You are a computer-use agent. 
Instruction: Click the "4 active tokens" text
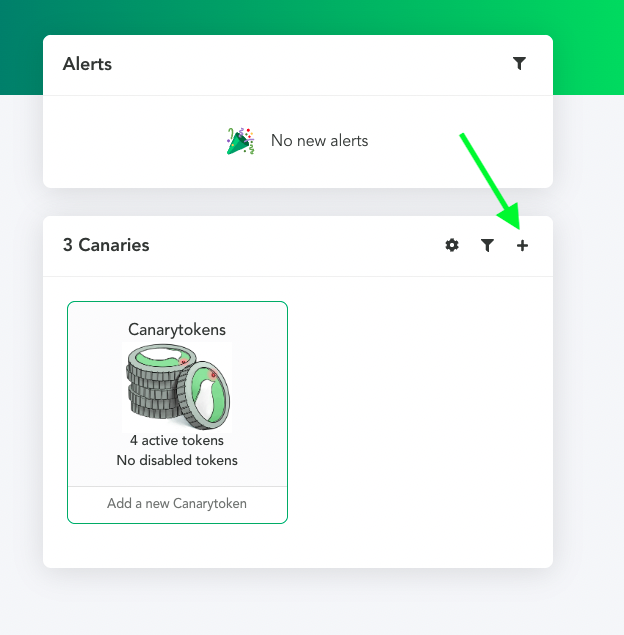pos(177,440)
